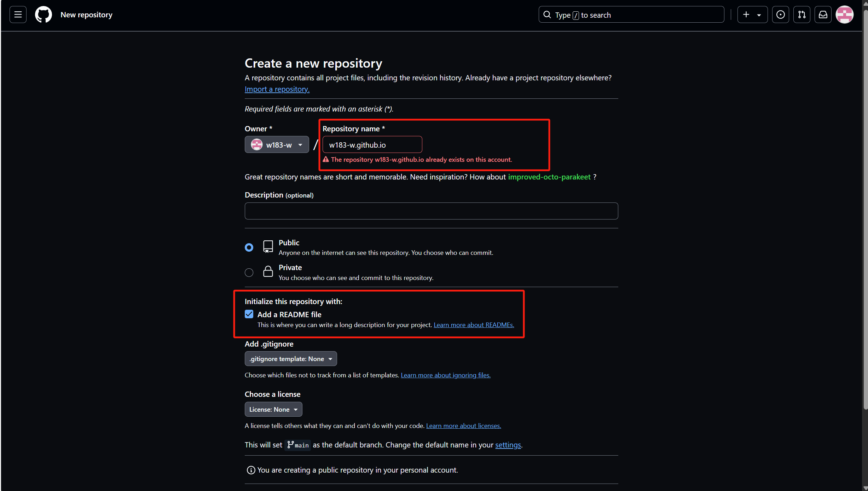Open Learn more about ignoring files link

click(446, 375)
